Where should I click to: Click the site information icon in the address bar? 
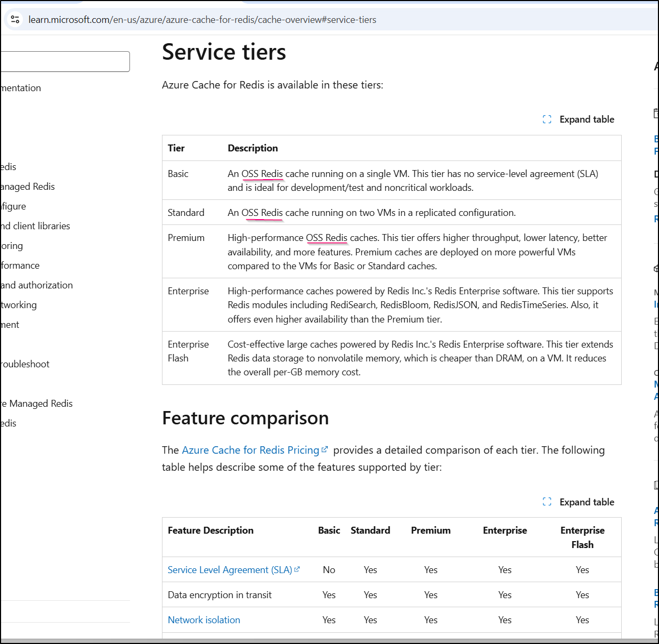pos(15,20)
